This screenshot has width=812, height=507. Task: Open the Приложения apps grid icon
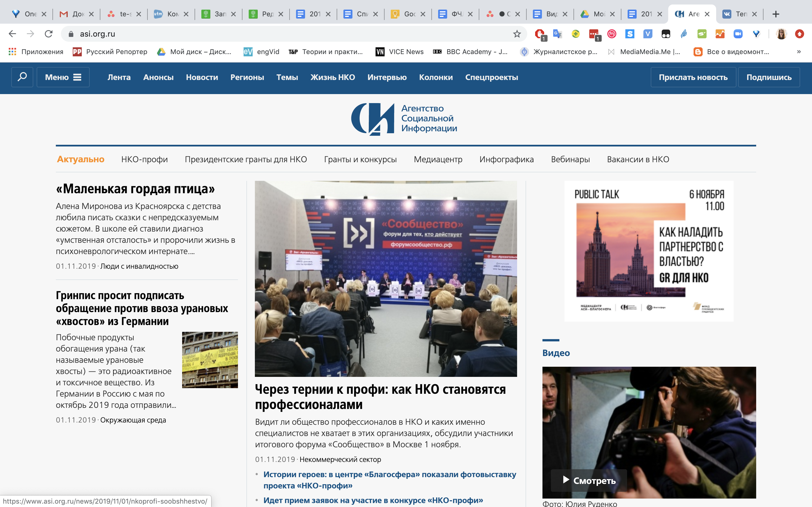[x=12, y=52]
